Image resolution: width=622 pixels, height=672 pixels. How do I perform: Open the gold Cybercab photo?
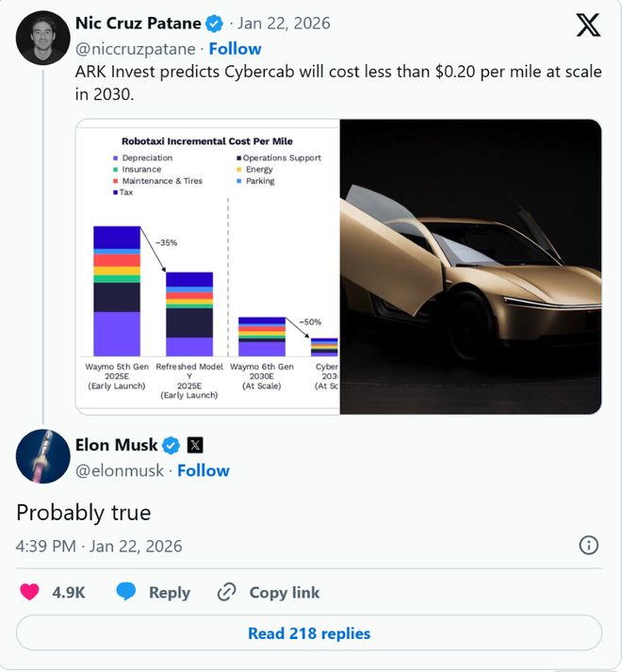[470, 266]
